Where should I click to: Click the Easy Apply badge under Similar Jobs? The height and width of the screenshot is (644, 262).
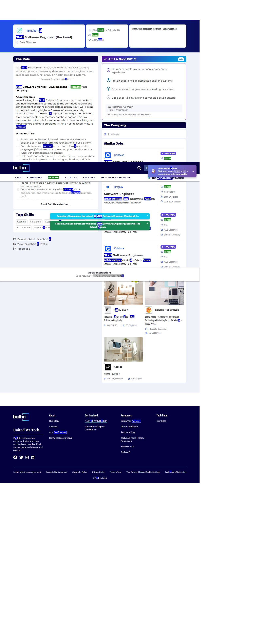pos(168,153)
